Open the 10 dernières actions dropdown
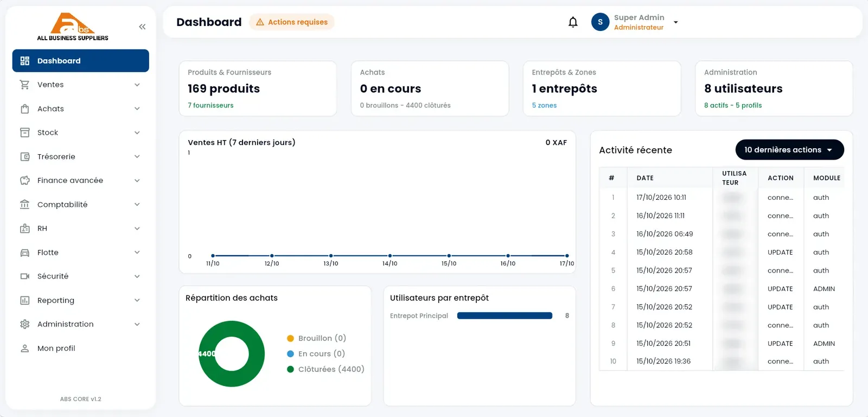868x417 pixels. pyautogui.click(x=789, y=150)
